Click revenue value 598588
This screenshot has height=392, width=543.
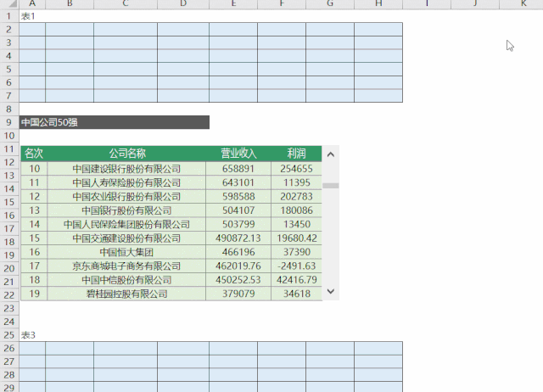point(238,196)
